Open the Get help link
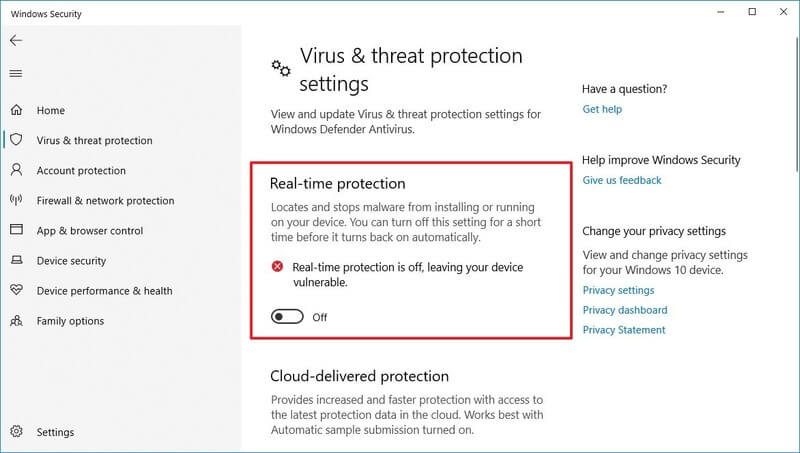Viewport: 800px width, 453px height. [x=602, y=109]
